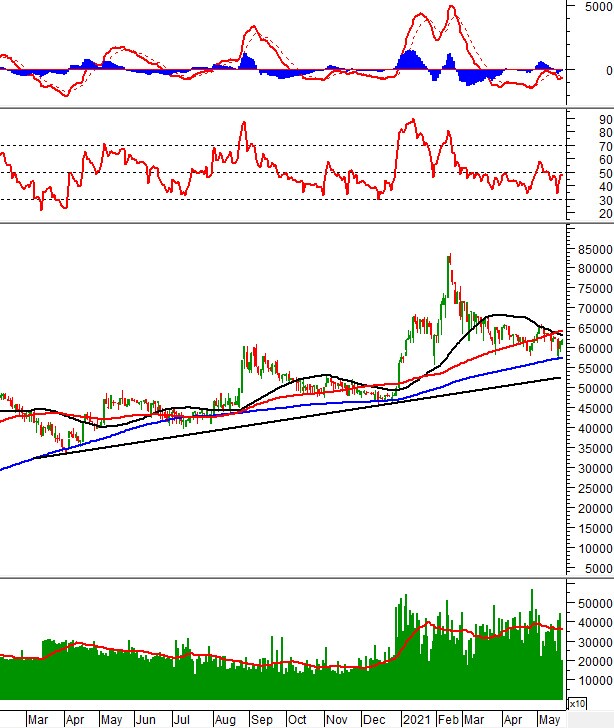
Task: Select the last May label after 2021
Action: (x=549, y=720)
